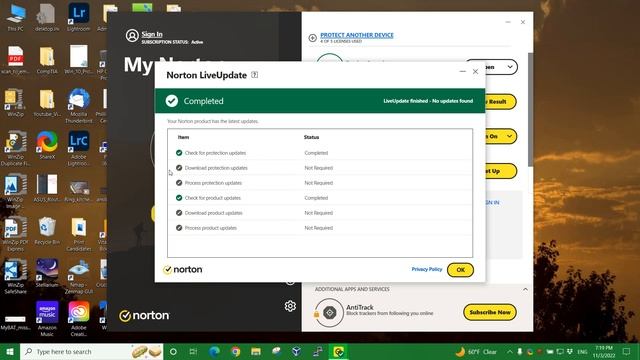This screenshot has height=360, width=640.
Task: Click the AntiTrack locked feature icon
Action: click(329, 313)
